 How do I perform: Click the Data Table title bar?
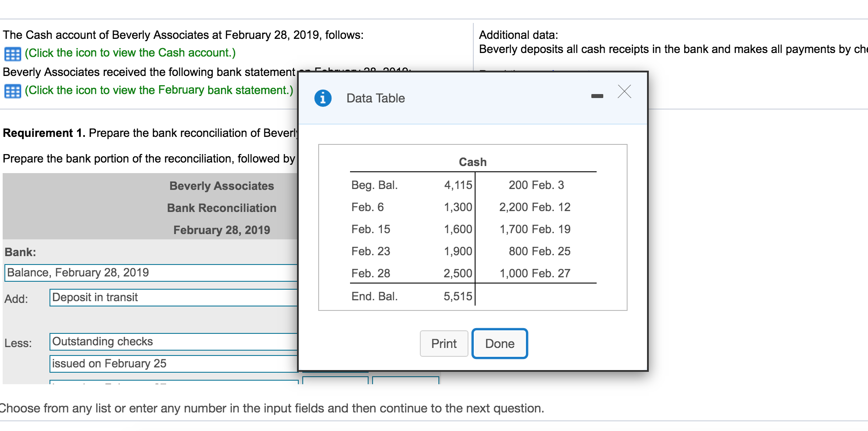[x=375, y=98]
